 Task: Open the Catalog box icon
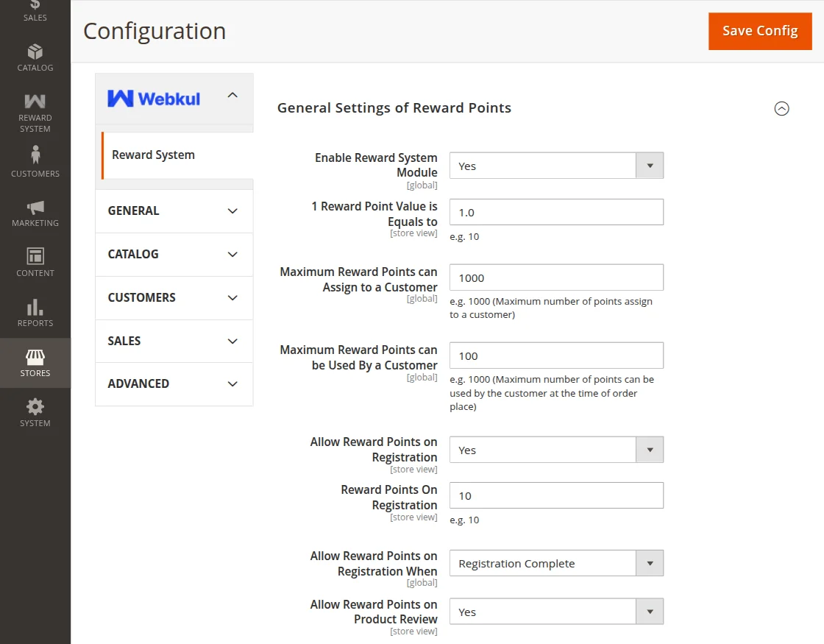point(35,52)
